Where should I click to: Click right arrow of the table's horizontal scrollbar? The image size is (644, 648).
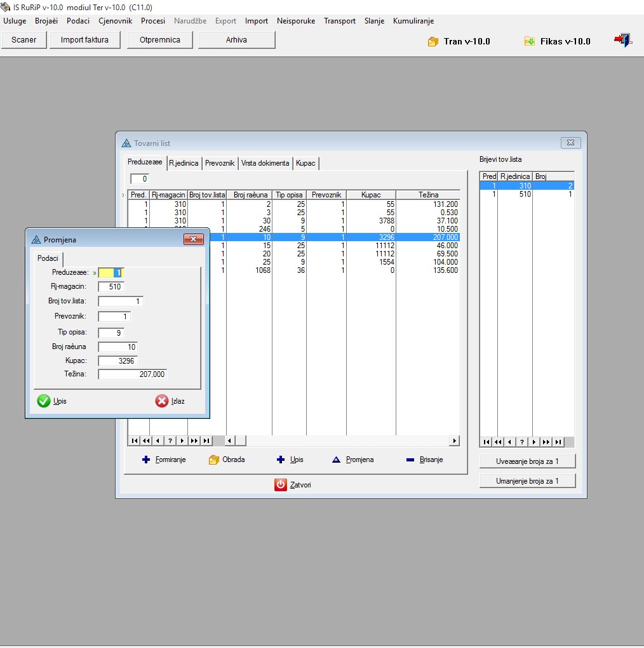pos(454,440)
